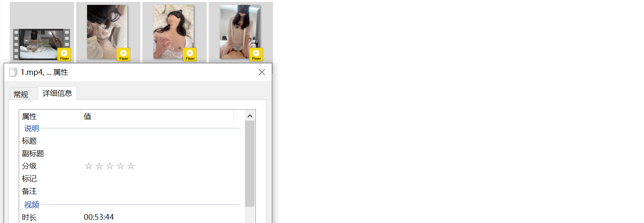This screenshot has height=223, width=644.
Task: Set rating to five stars
Action: [x=131, y=166]
